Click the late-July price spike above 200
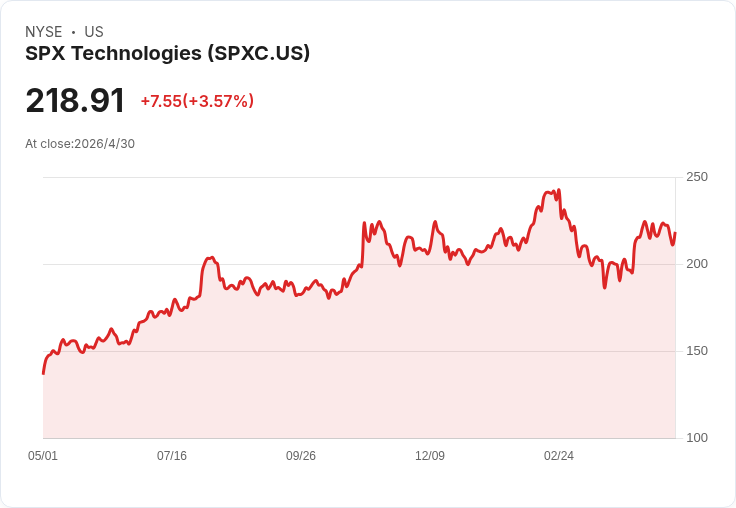Image resolution: width=736 pixels, height=508 pixels. point(210,258)
